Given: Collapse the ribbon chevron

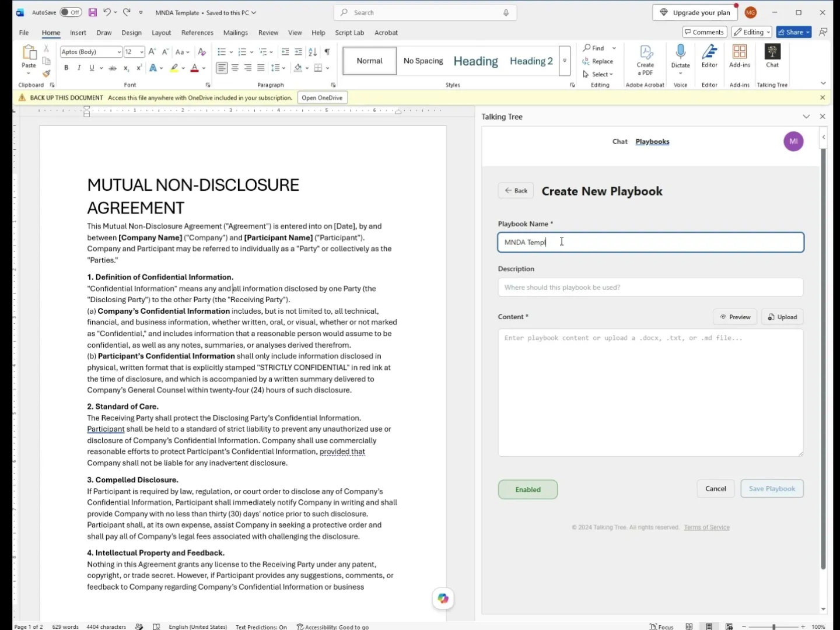Looking at the screenshot, I should 823,83.
